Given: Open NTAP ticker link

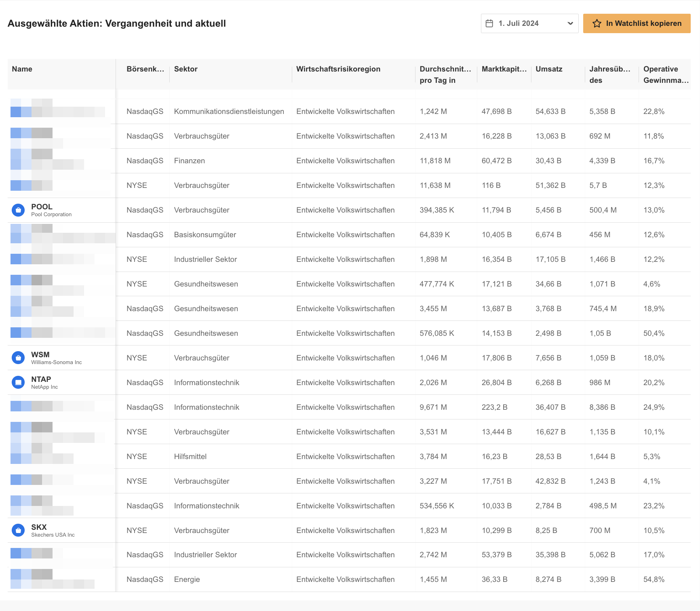Looking at the screenshot, I should (41, 379).
